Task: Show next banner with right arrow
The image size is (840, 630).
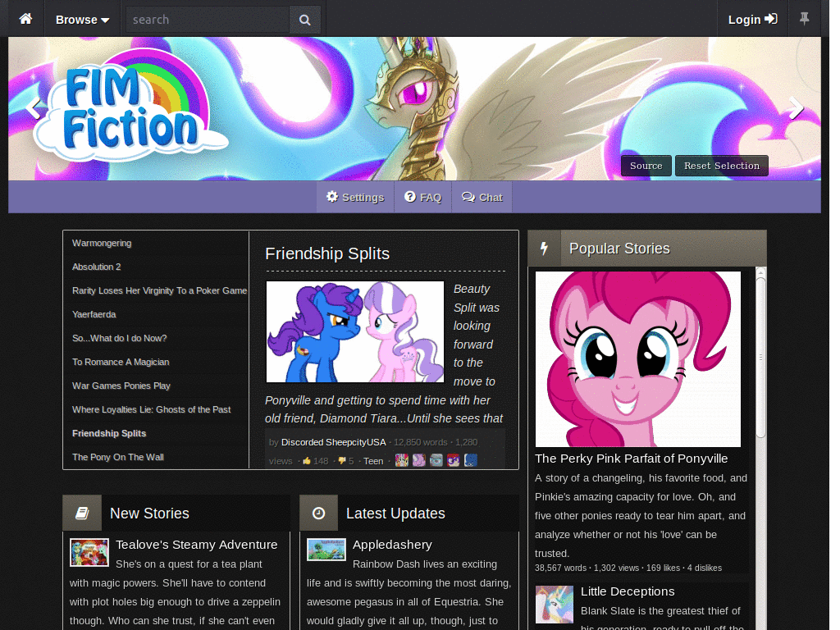Action: pyautogui.click(x=796, y=107)
